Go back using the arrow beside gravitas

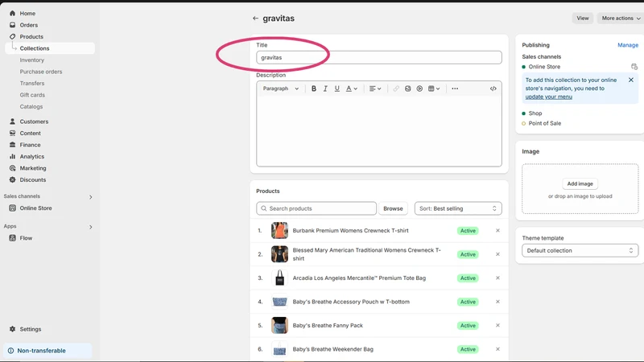pos(255,19)
